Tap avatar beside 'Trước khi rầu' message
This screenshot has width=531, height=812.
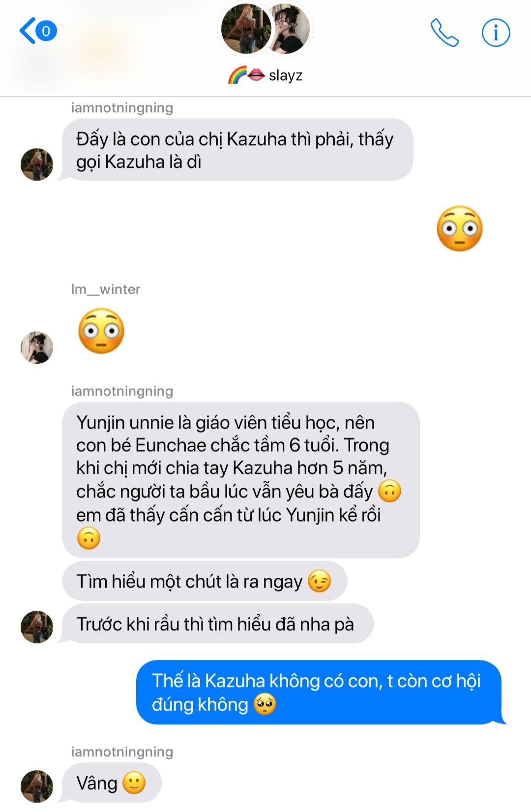37,627
